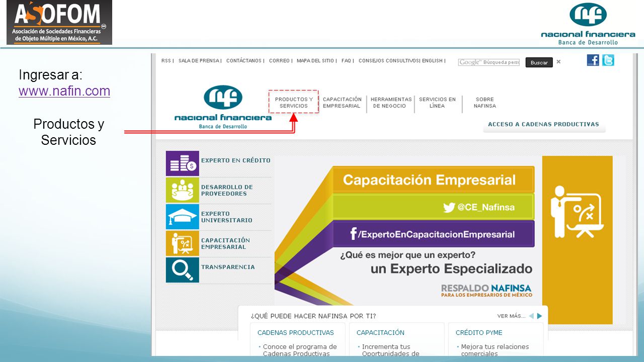Click the Nacional Financiera logo on webpage
Viewport: 644px width, 362px height.
pyautogui.click(x=223, y=107)
